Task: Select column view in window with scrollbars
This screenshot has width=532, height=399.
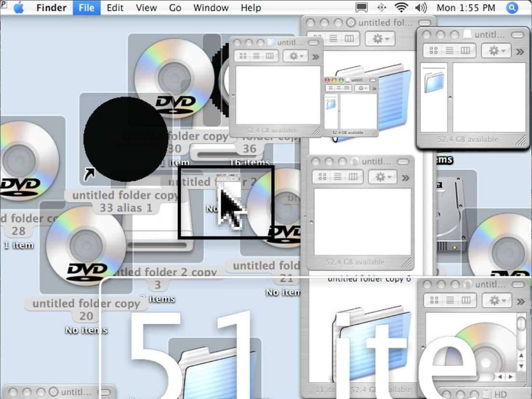Action: point(466,300)
